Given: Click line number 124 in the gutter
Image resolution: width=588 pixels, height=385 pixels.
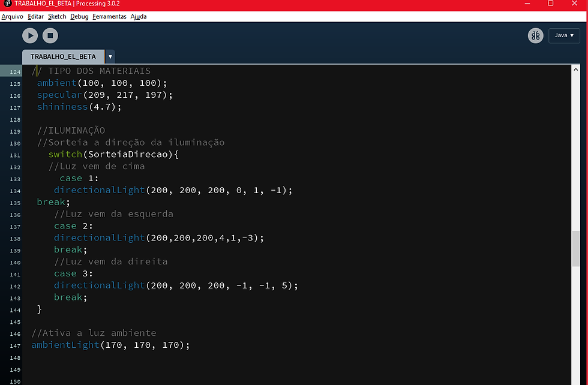Looking at the screenshot, I should (x=16, y=71).
